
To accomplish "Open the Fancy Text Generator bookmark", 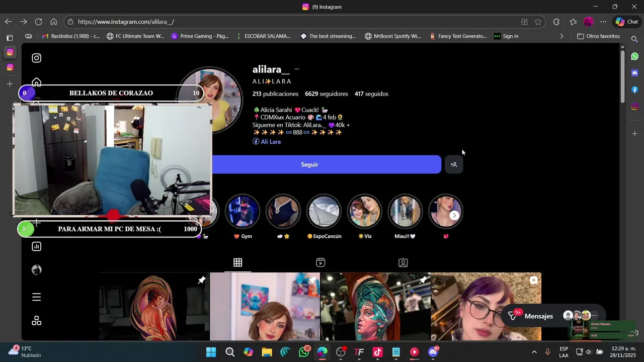I will point(458,36).
